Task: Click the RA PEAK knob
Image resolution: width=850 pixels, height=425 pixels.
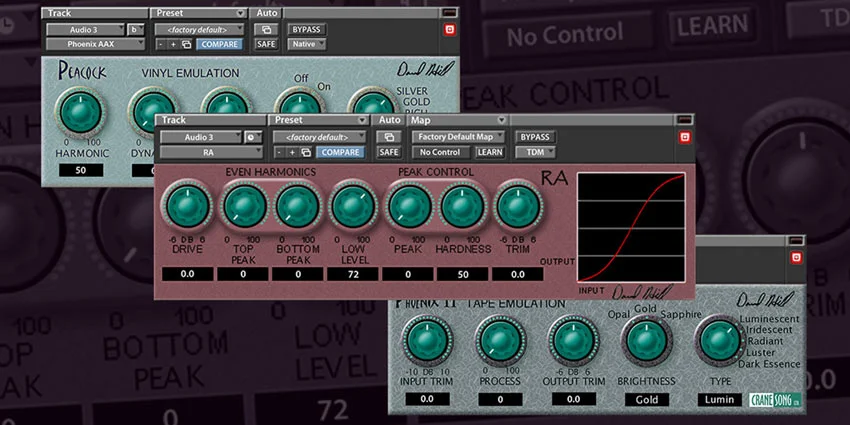Action: [x=410, y=207]
